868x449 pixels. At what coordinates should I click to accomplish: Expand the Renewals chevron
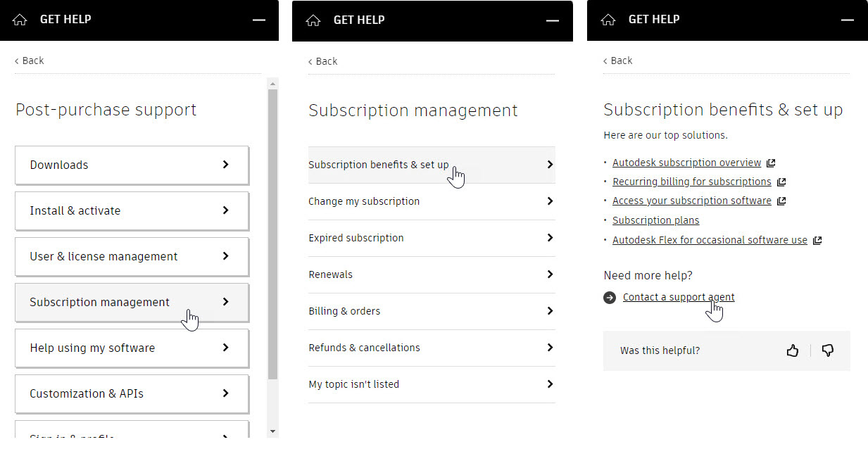[550, 274]
